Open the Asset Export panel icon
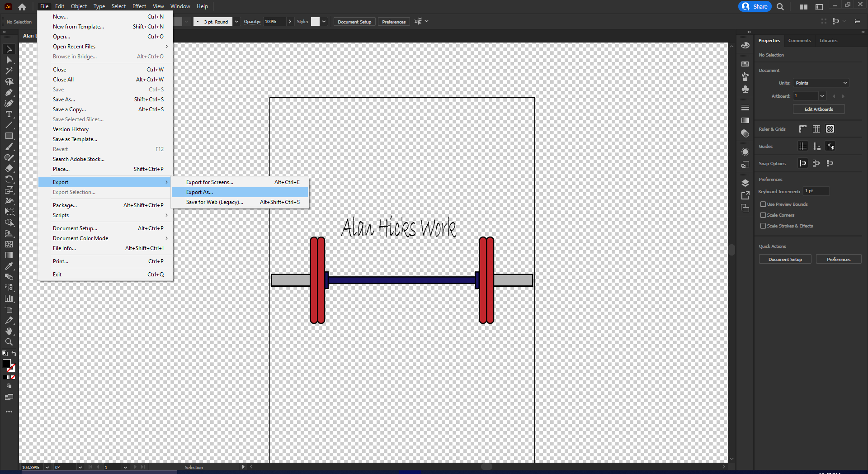 (745, 195)
